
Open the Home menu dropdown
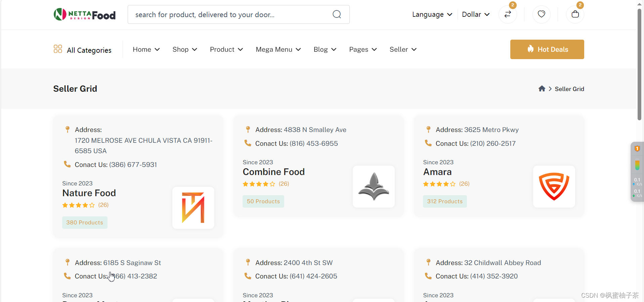point(146,49)
